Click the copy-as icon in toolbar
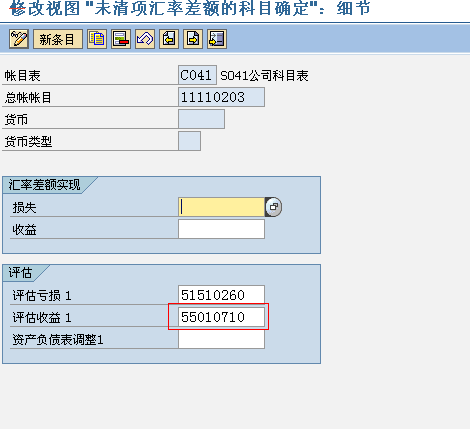The width and height of the screenshot is (470, 429). coord(97,39)
